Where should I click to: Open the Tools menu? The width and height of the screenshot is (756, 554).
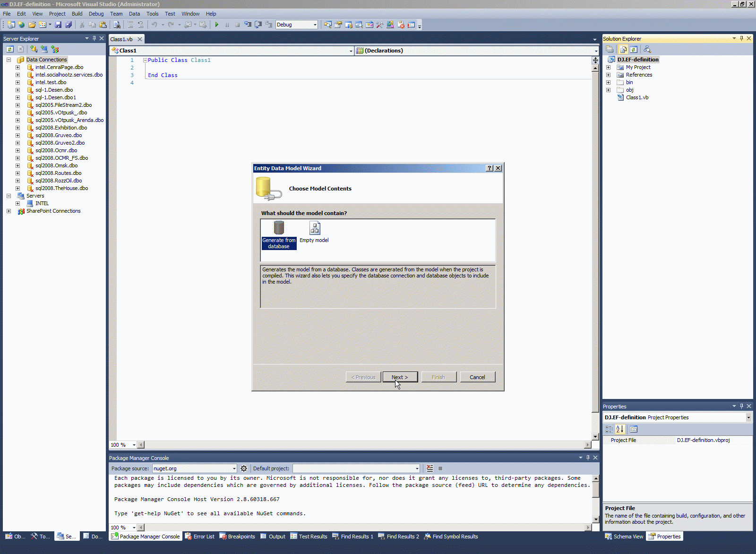pos(152,14)
